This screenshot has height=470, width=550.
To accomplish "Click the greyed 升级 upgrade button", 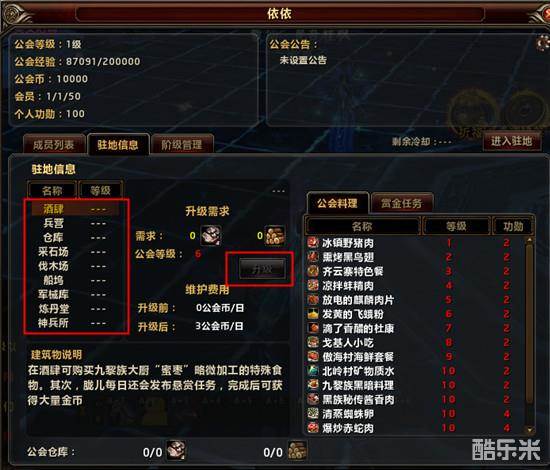I will (262, 269).
